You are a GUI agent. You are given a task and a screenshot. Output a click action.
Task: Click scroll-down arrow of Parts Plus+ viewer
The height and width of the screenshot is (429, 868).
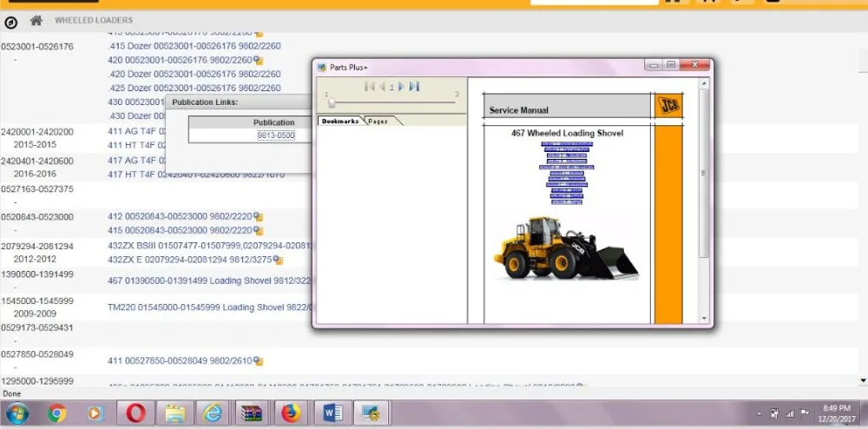(704, 319)
